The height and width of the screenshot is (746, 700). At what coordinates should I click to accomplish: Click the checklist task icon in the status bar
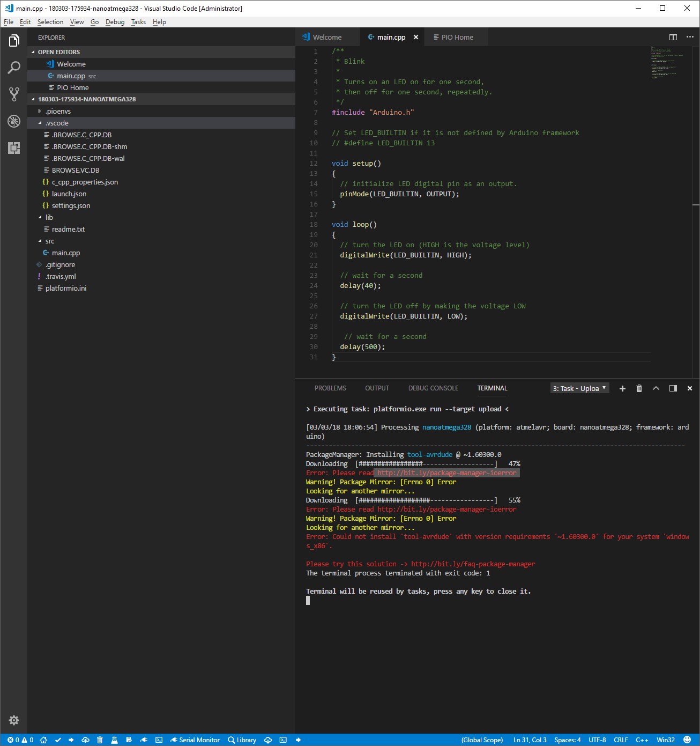point(129,740)
